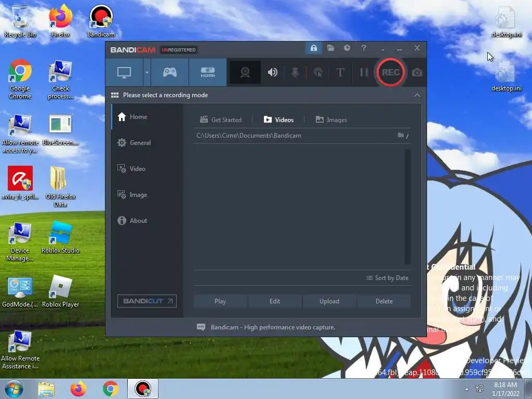This screenshot has height=399, width=532.
Task: Click the lock registration icon
Action: (313, 48)
